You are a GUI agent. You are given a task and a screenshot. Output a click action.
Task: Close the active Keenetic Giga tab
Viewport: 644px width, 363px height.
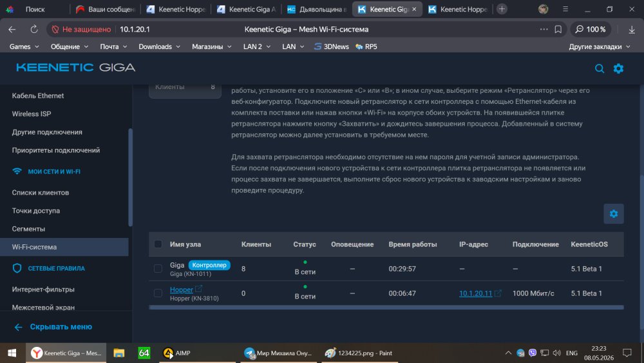(414, 9)
